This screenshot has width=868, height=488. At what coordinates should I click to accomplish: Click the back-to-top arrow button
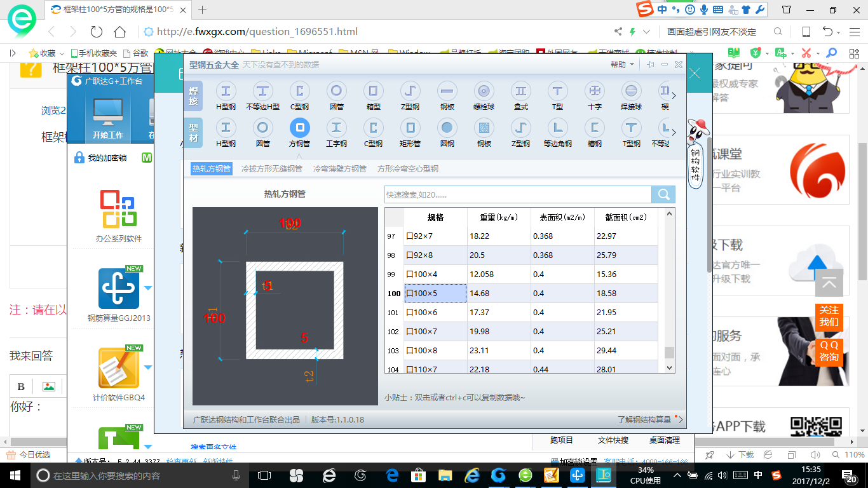(829, 283)
